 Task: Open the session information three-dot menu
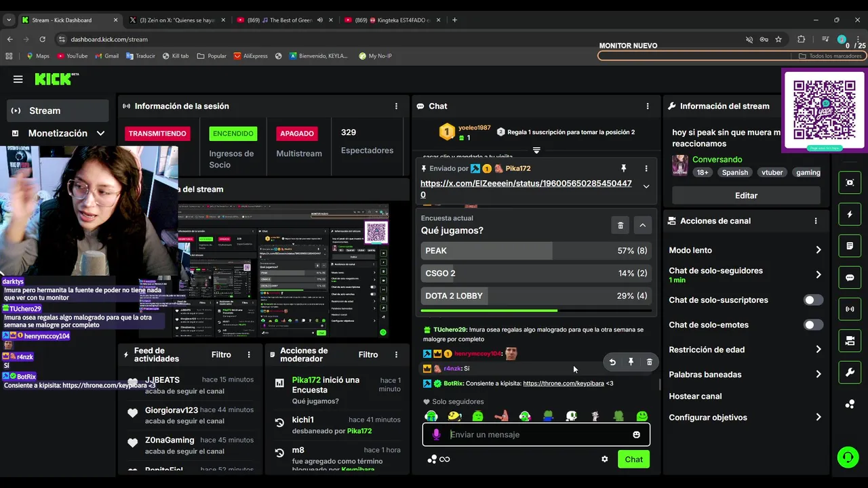tap(396, 106)
